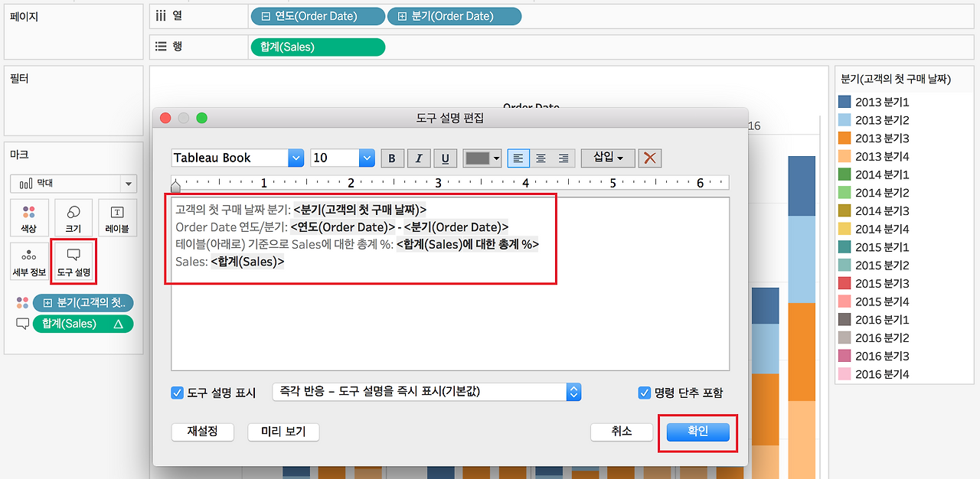The width and height of the screenshot is (980, 479).
Task: Click the 취소 (Cancel) button
Action: (621, 432)
